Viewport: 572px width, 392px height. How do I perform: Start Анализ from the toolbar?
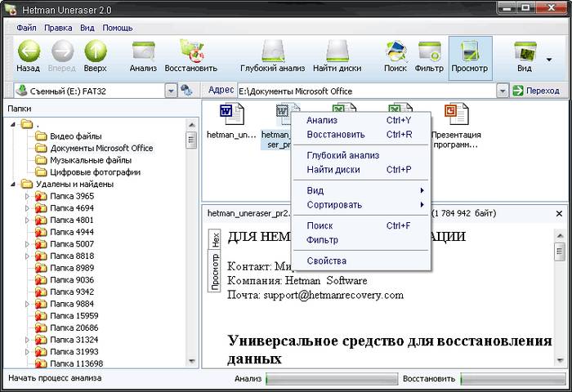coord(144,53)
